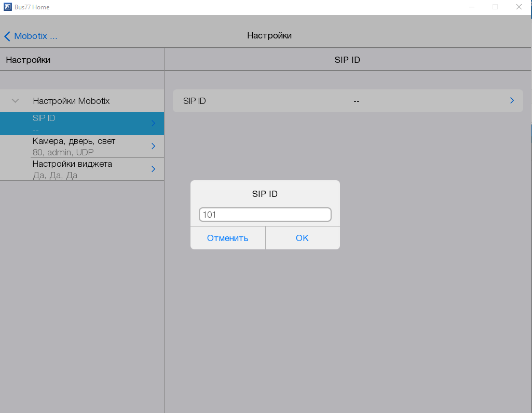
Task: Open Камера, дверь, свет settings
Action: click(x=78, y=146)
